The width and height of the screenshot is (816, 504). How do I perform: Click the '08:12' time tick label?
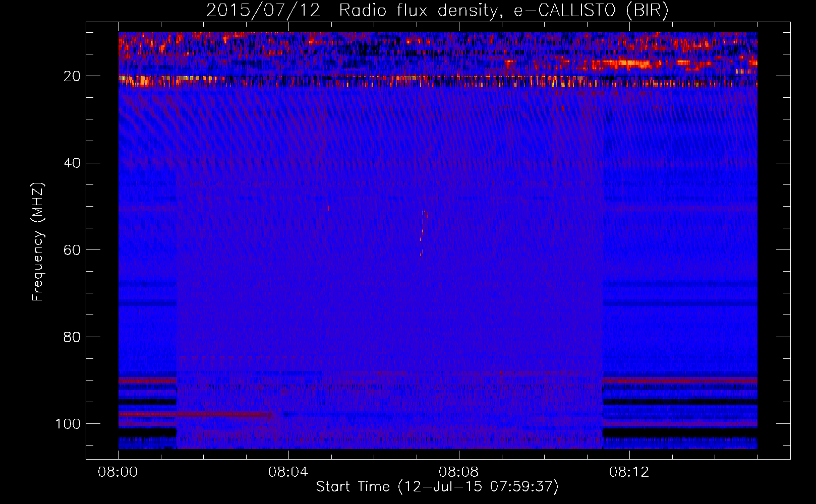click(x=629, y=473)
